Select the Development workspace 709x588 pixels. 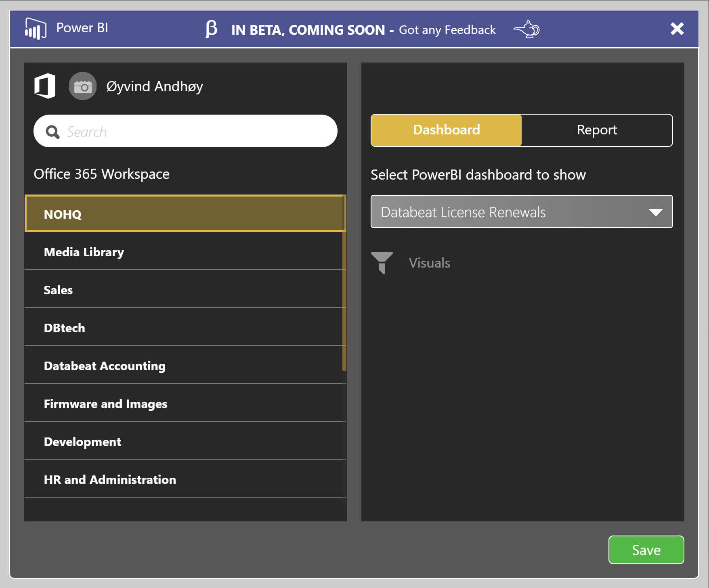pos(185,442)
